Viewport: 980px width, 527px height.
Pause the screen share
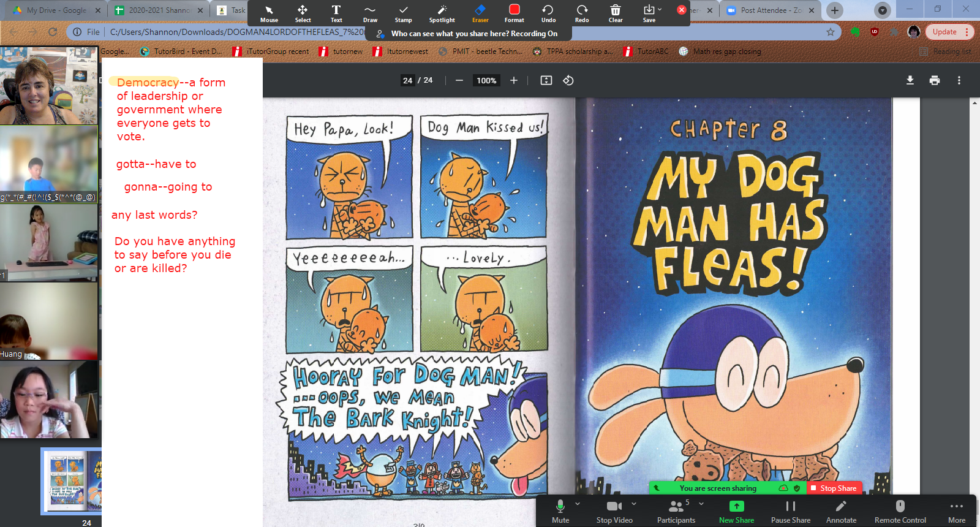point(791,511)
